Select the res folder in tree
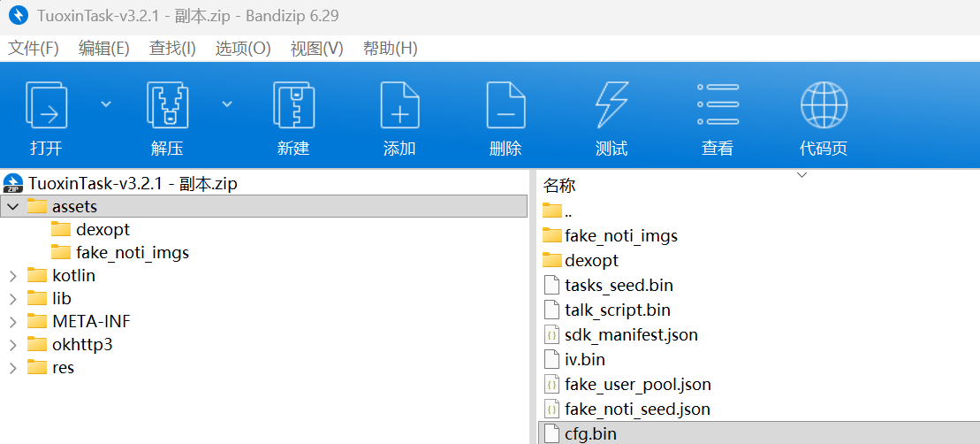The width and height of the screenshot is (980, 444). (x=63, y=368)
